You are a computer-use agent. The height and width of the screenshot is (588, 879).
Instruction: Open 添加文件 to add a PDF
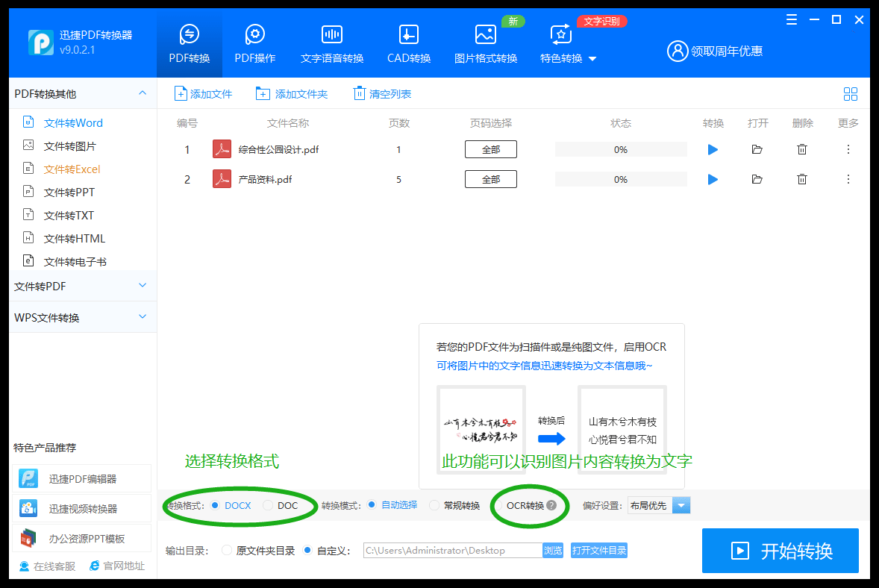[204, 93]
